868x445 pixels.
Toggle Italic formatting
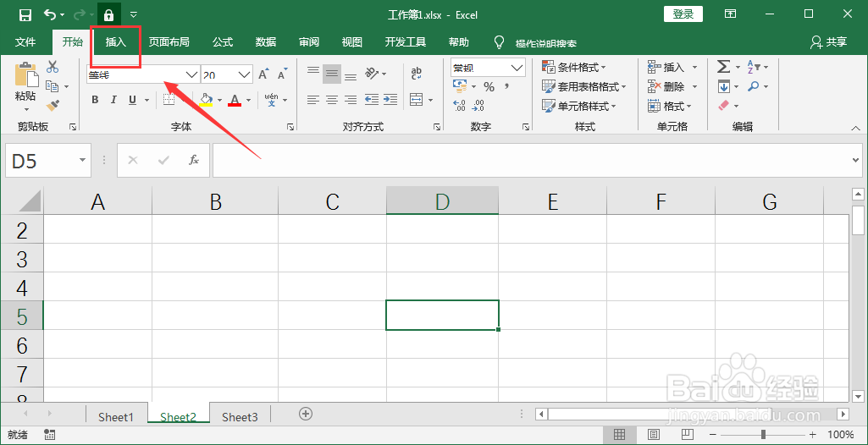point(113,100)
